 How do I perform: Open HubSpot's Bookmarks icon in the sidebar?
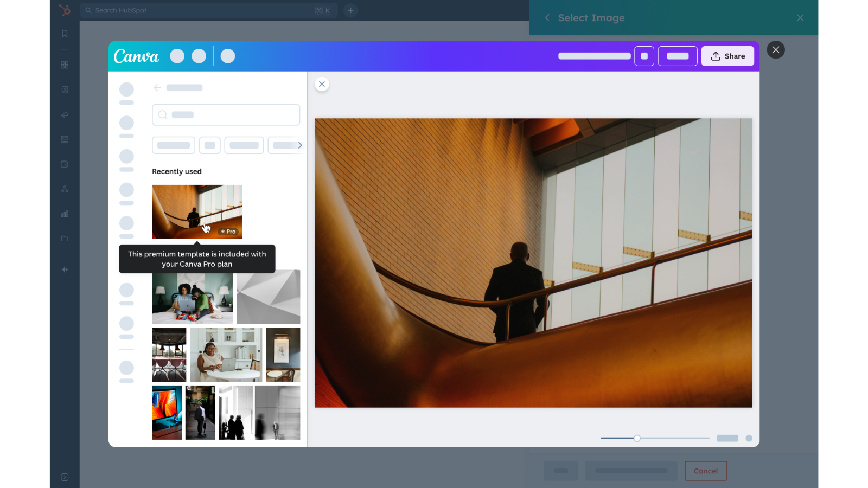65,34
